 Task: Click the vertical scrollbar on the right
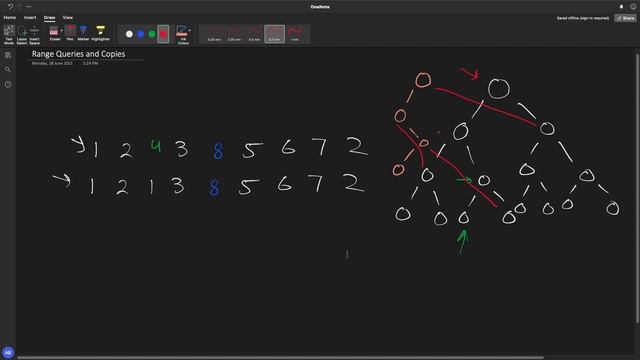(x=637, y=188)
